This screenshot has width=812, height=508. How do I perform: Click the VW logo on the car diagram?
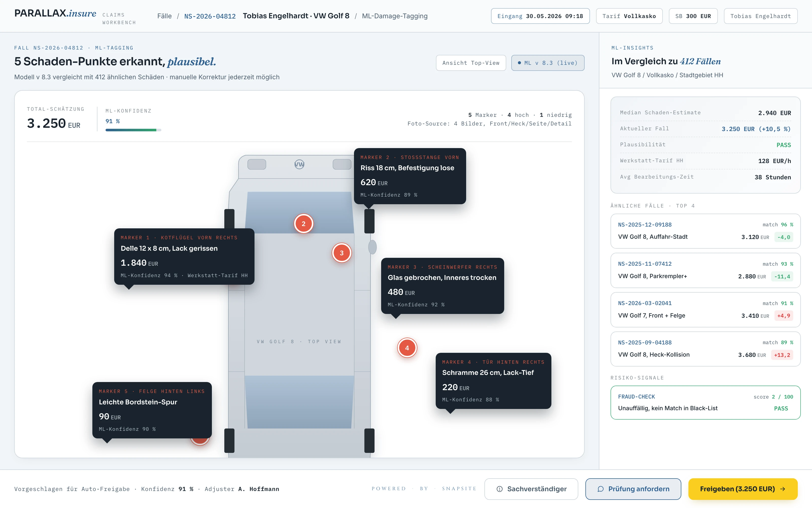(x=299, y=164)
